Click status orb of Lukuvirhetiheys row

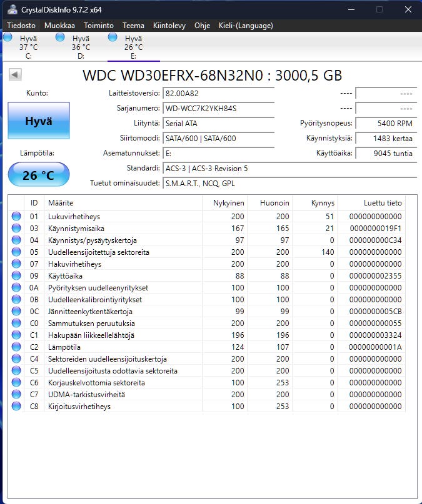point(16,216)
